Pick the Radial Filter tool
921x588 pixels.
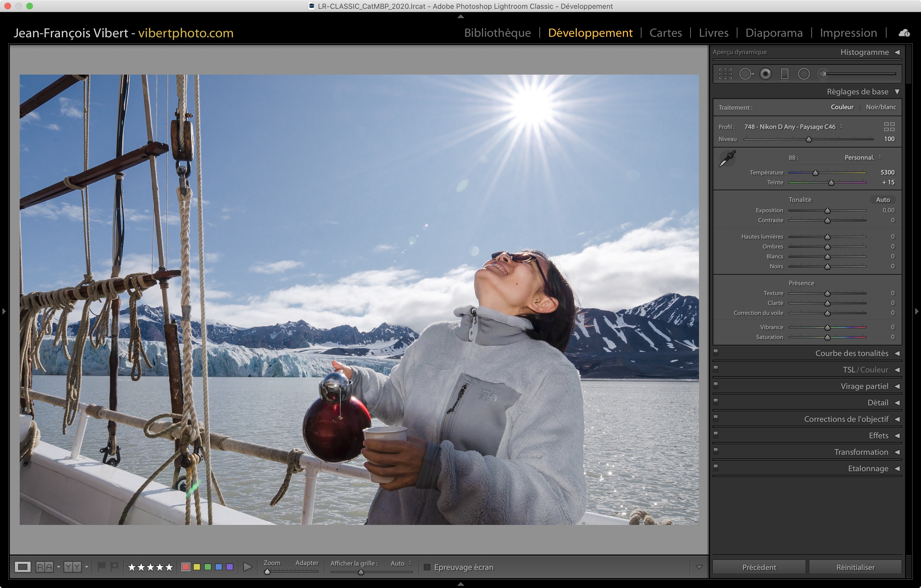[x=804, y=74]
